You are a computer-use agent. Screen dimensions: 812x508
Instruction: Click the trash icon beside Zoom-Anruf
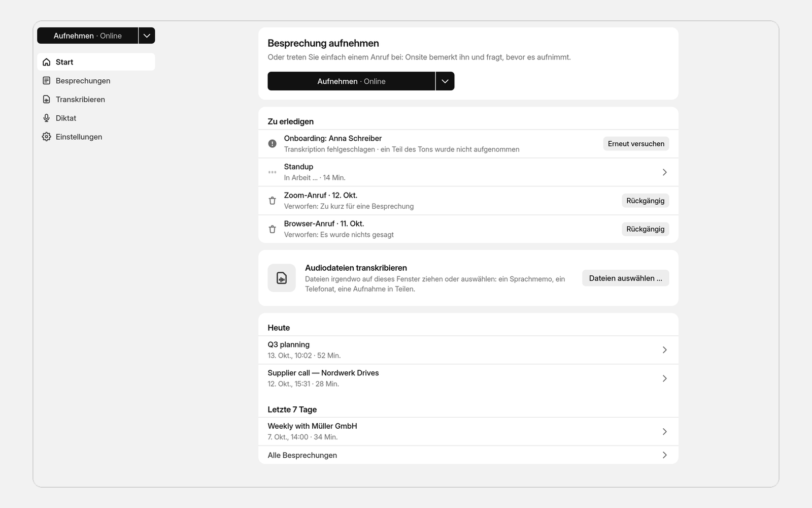273,201
